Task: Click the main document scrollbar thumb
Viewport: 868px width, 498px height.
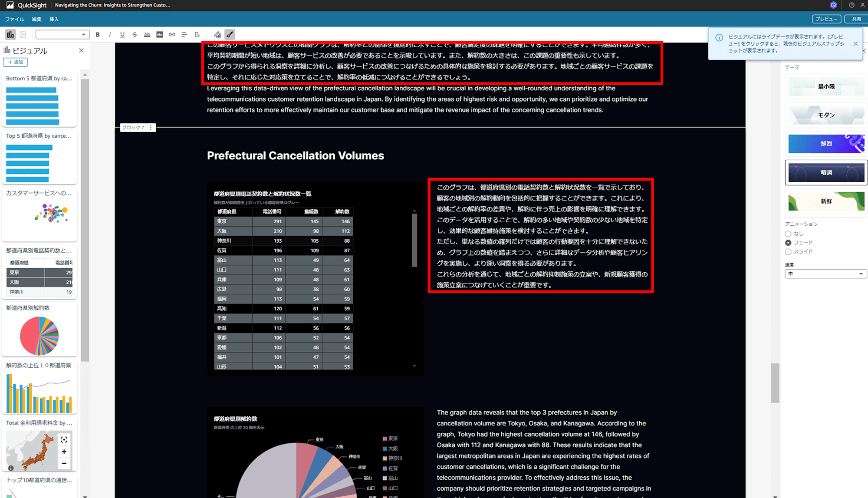Action: (x=775, y=383)
